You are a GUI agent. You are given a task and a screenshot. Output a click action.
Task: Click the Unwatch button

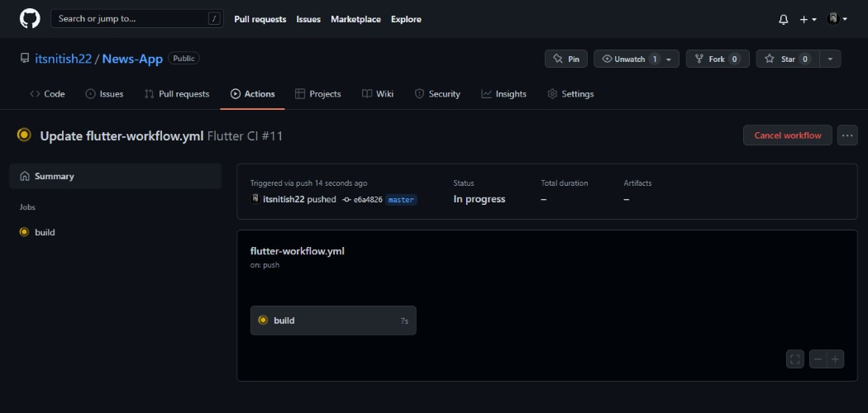tap(629, 59)
